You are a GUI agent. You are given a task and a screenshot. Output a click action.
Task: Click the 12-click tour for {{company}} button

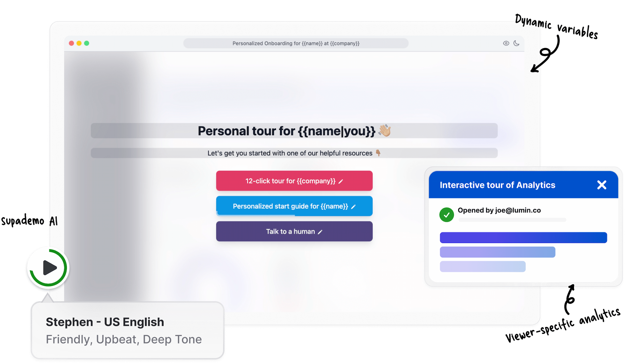[x=294, y=180]
